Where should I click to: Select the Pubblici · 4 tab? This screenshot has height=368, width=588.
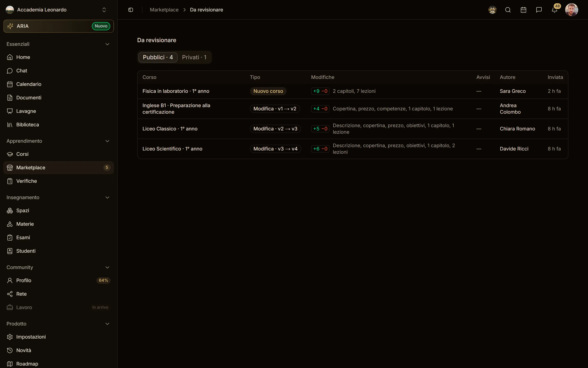(158, 57)
